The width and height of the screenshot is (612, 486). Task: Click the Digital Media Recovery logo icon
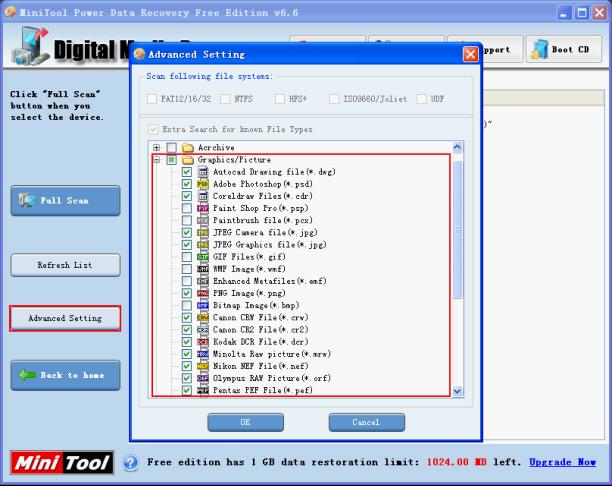pos(30,46)
